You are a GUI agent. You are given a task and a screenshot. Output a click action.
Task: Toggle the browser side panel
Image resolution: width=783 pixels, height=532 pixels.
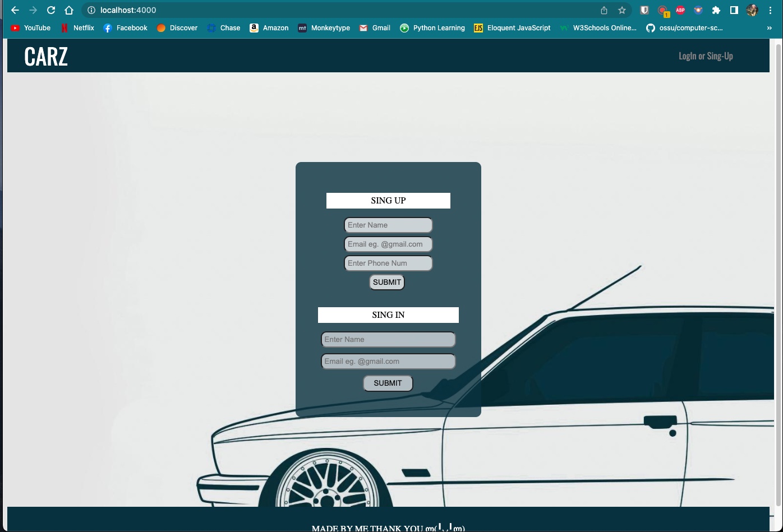(x=734, y=10)
